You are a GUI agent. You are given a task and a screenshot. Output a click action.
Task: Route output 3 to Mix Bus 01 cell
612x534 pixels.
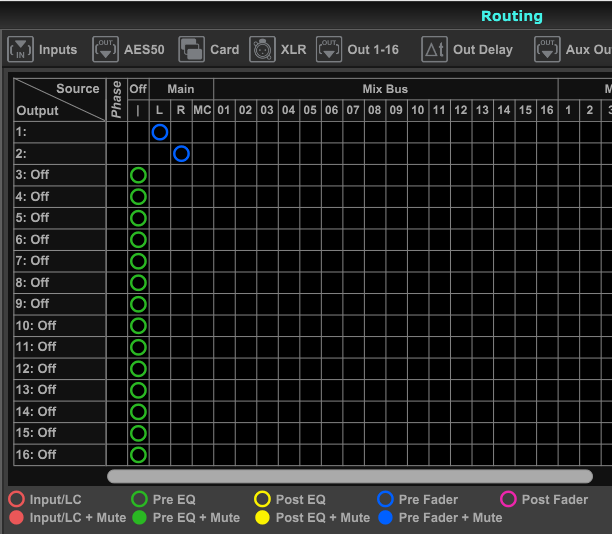tap(224, 175)
